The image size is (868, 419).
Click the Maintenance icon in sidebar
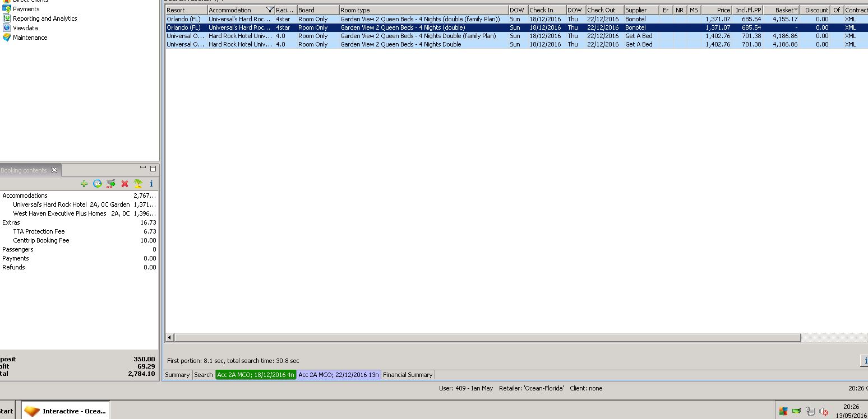7,38
